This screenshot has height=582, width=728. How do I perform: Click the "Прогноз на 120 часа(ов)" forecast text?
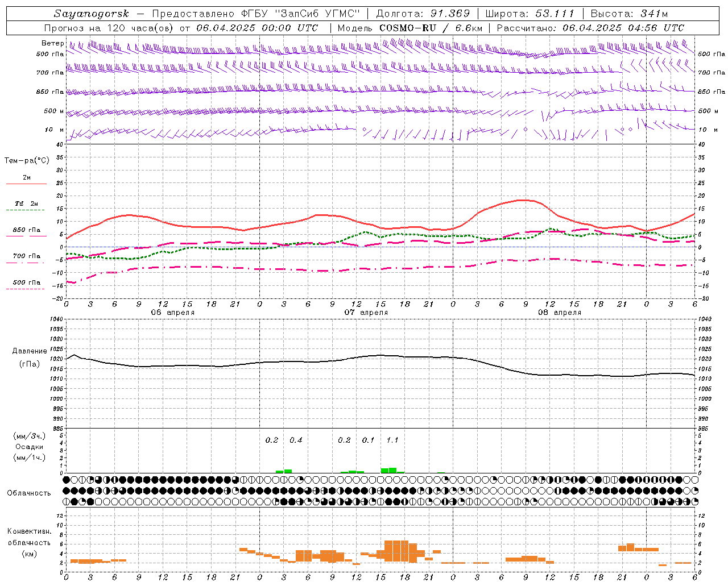click(110, 28)
